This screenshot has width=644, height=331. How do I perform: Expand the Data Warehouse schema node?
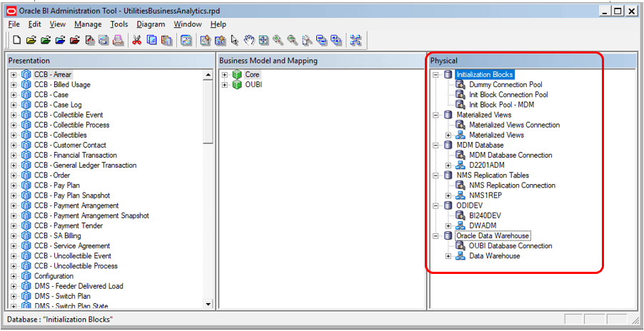click(448, 256)
